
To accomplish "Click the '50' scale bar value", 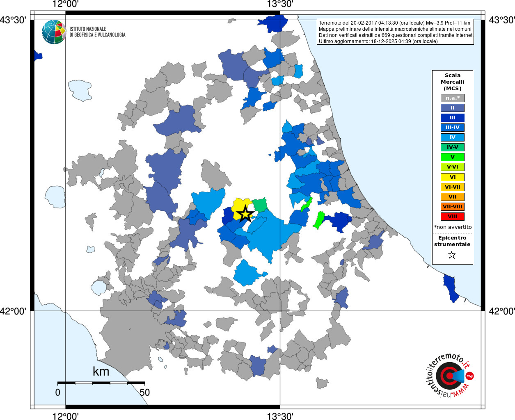I will 144,392.
